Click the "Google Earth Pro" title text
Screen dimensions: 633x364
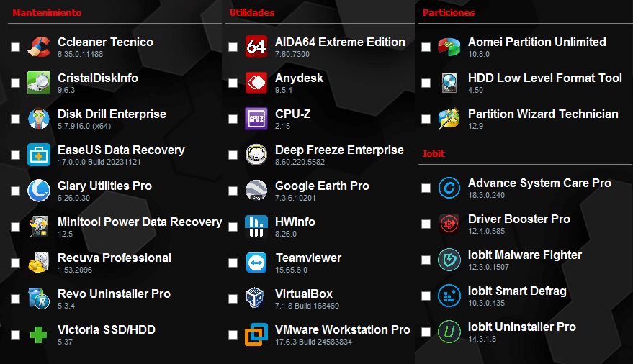coord(322,186)
